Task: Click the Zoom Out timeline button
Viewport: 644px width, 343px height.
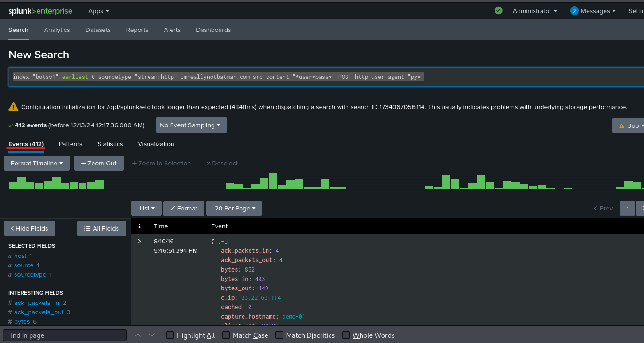Action: coord(99,163)
